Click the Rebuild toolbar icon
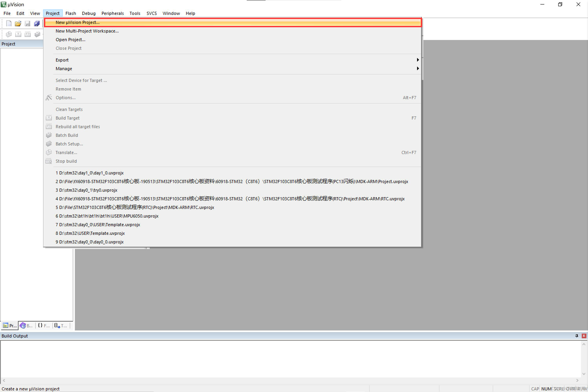Viewport: 588px width, 392px height. (x=27, y=34)
